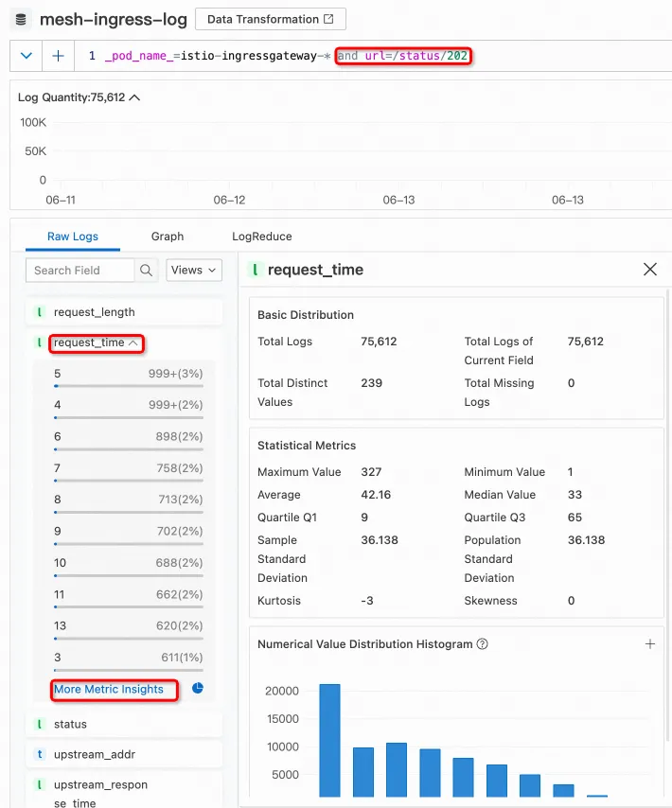This screenshot has width=672, height=808.
Task: Expand the upstream_response_time field
Action: point(124,791)
